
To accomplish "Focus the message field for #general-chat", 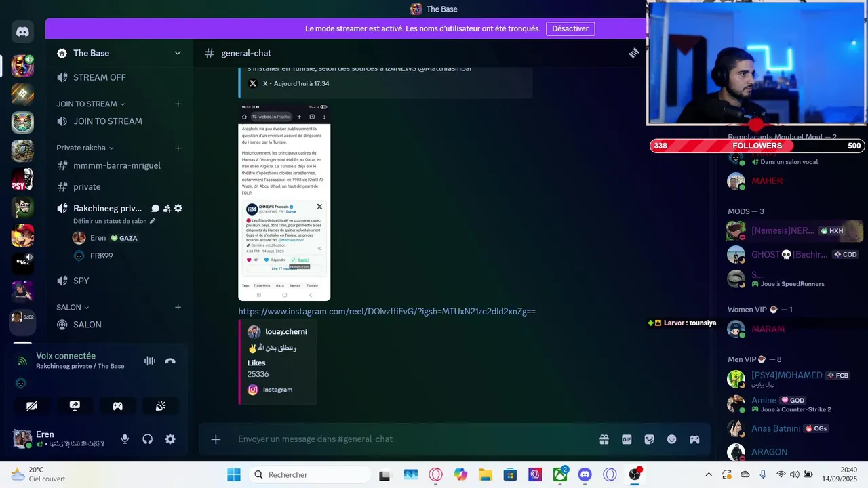I will 414,439.
